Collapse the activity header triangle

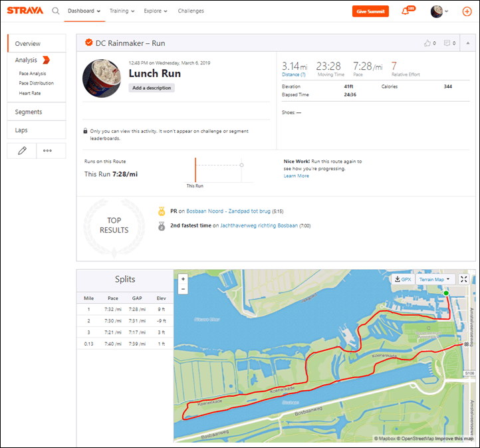(x=468, y=43)
